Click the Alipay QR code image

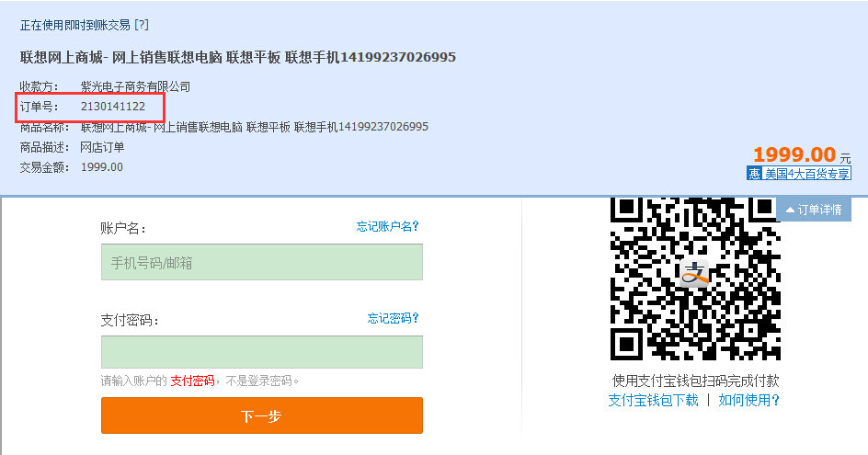coord(695,279)
